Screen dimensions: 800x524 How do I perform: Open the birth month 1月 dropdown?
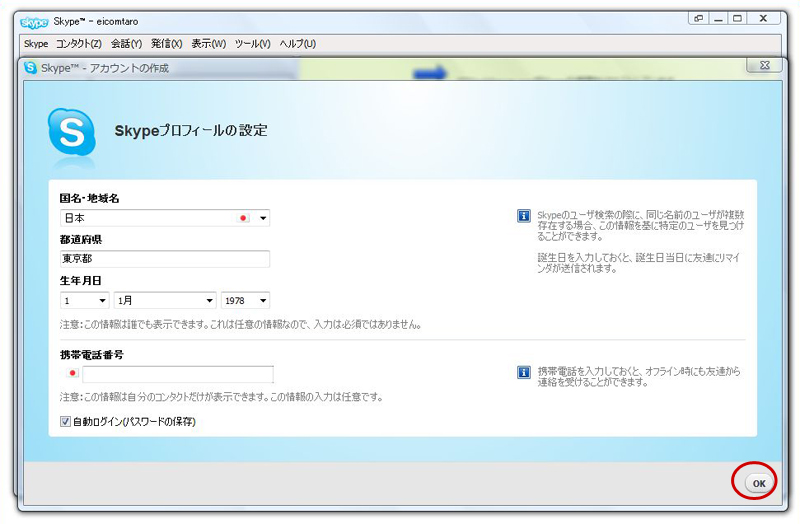click(x=209, y=300)
